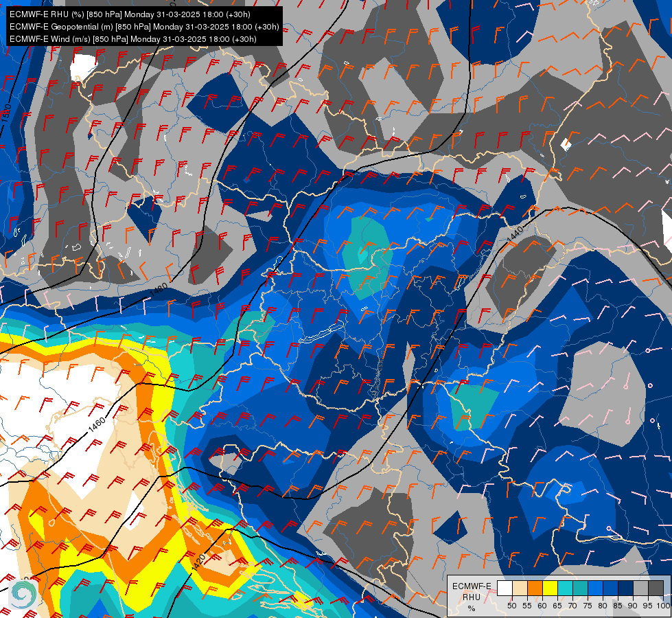This screenshot has width=672, height=618.
Task: Click the legend value 50
Action: point(511,606)
